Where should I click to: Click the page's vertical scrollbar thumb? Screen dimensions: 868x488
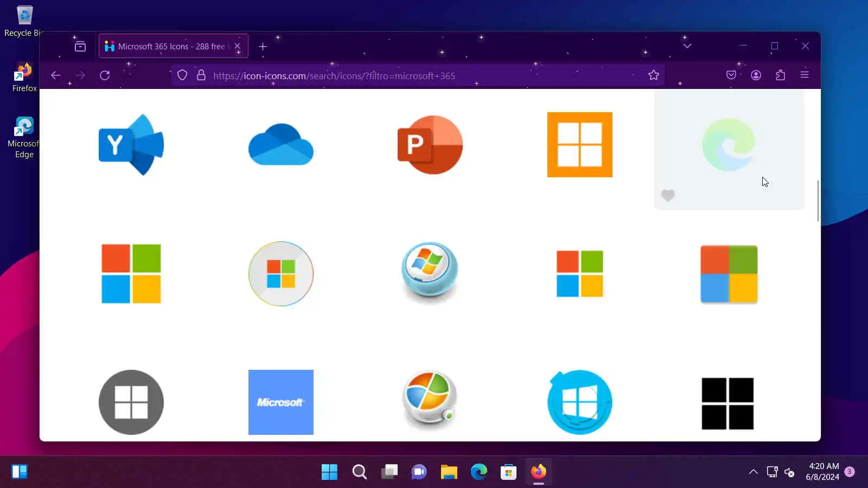pos(818,201)
